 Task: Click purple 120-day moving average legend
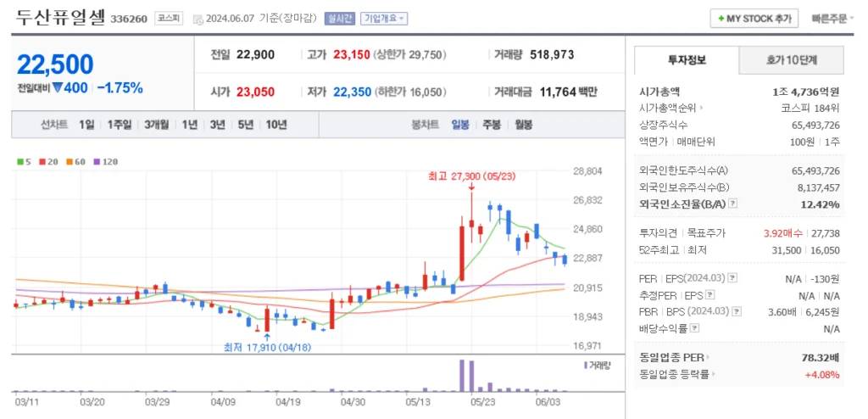[105, 162]
